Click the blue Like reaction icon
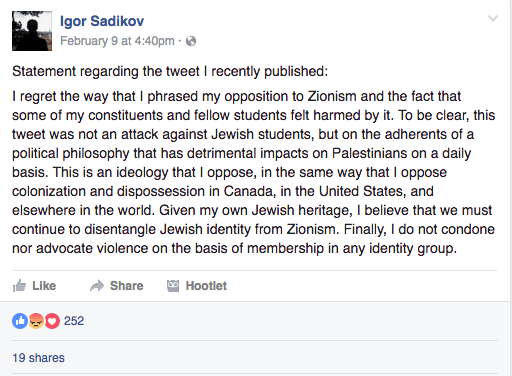Viewport: 512px width, 376px height. [x=20, y=321]
